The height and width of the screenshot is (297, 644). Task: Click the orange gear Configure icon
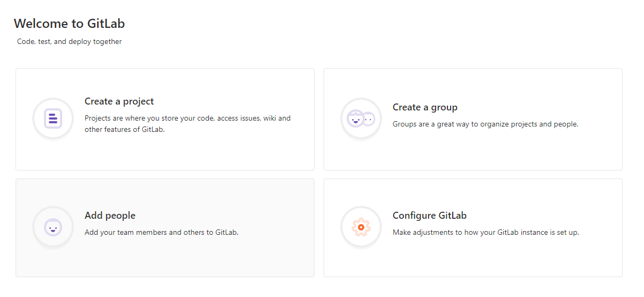(361, 227)
